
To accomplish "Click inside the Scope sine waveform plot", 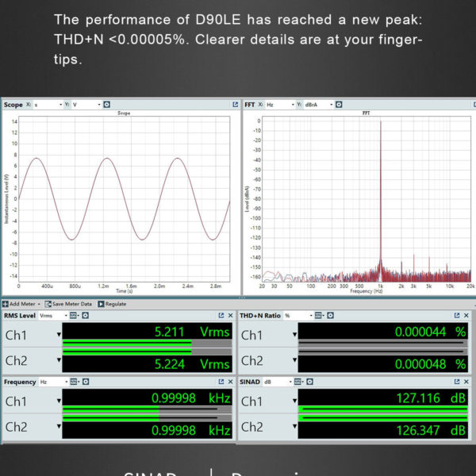I will [125, 199].
